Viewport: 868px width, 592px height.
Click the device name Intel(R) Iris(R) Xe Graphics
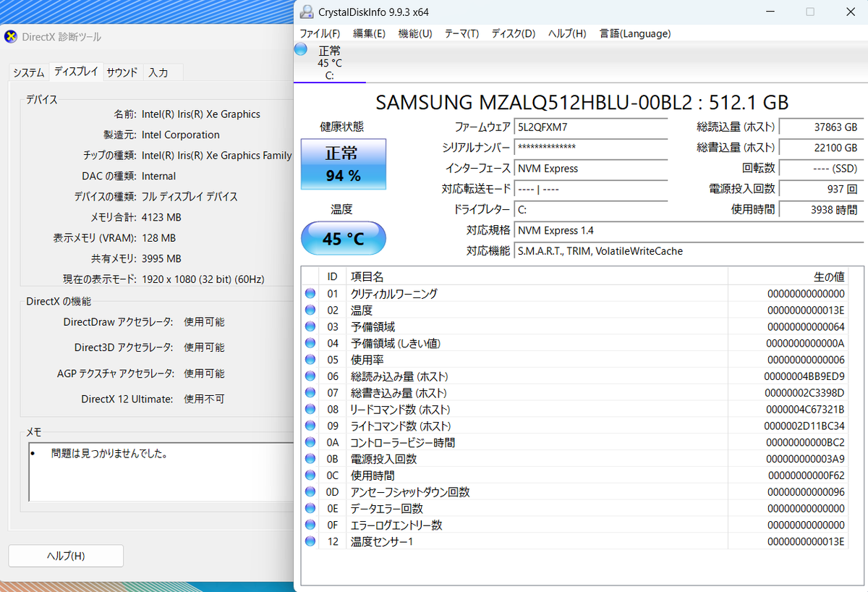201,114
